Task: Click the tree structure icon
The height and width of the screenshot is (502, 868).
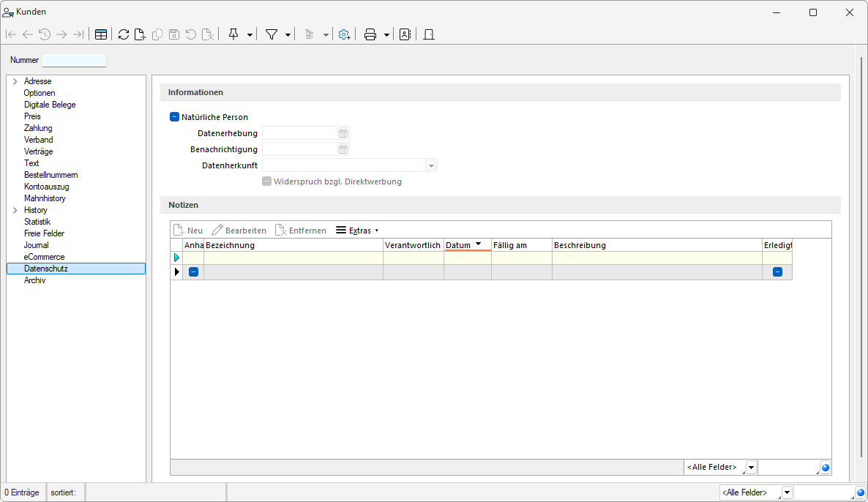Action: click(310, 34)
